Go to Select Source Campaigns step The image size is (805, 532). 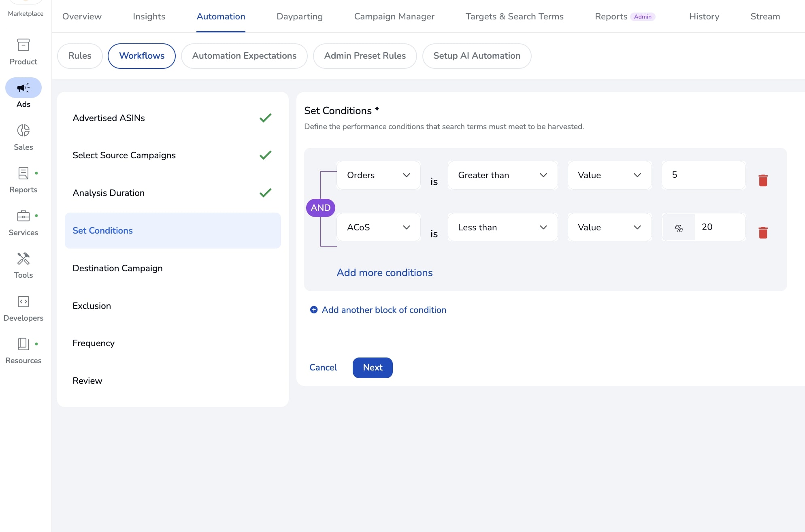click(172, 155)
